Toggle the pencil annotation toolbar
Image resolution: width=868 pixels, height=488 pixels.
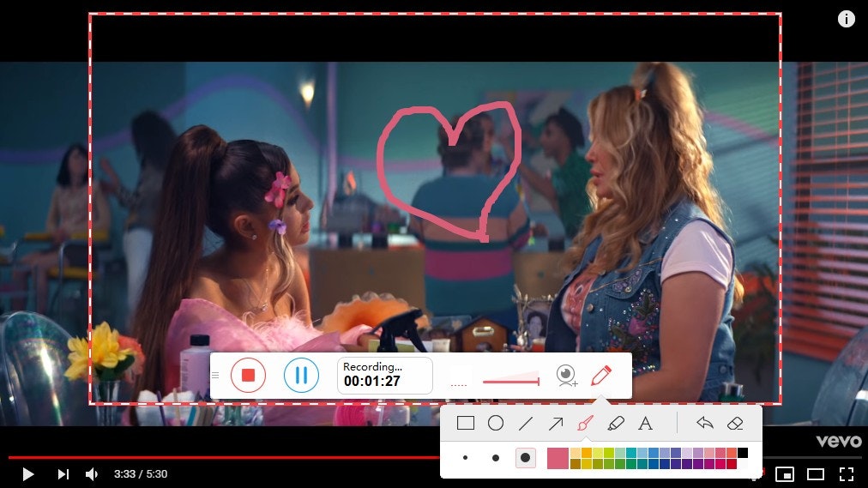tap(601, 375)
